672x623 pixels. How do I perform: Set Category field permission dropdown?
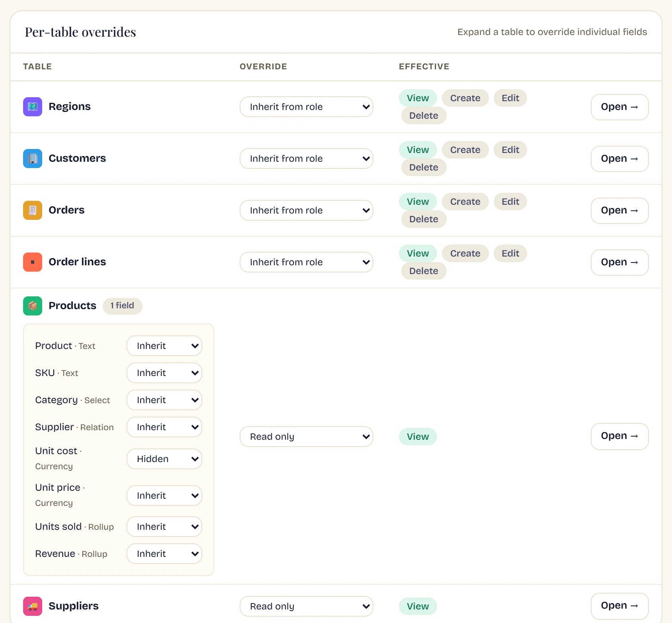[164, 400]
